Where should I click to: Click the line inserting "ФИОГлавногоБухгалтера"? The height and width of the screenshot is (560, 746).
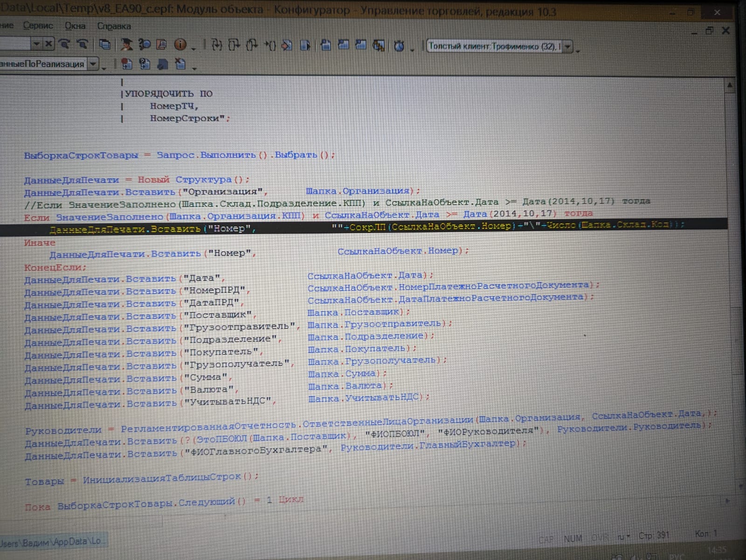[x=276, y=450]
